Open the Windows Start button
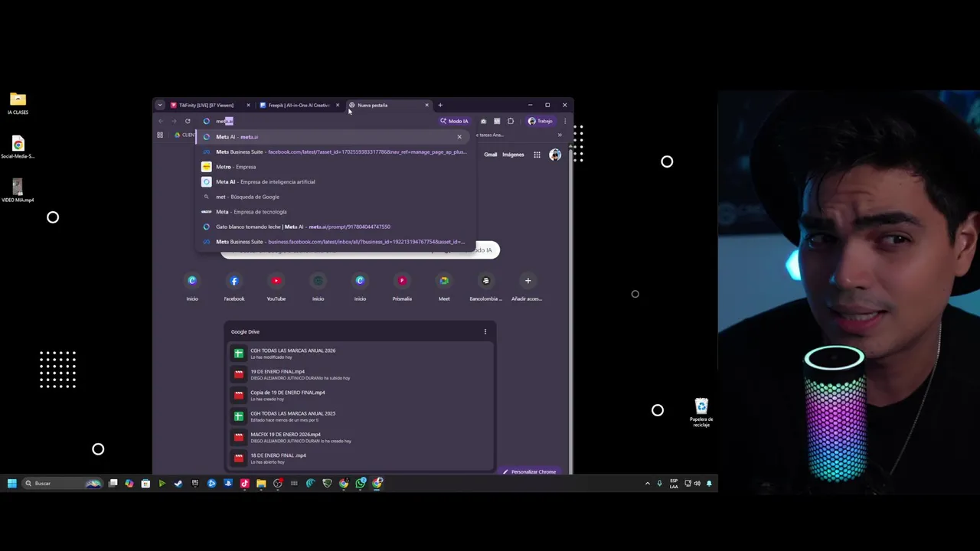Image resolution: width=980 pixels, height=551 pixels. (x=11, y=483)
